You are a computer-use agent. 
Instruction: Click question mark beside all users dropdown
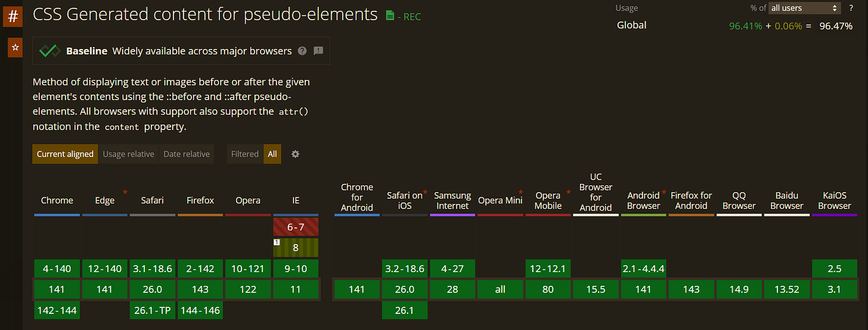(851, 8)
